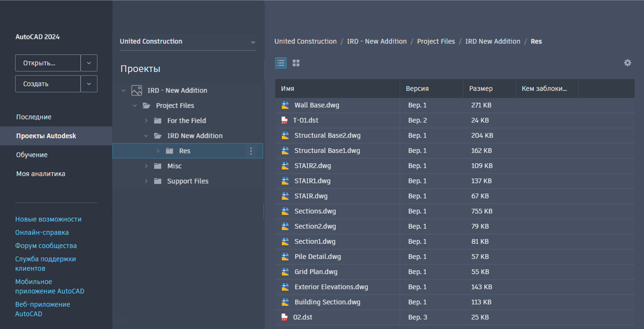
Task: Click the 02.dst sheet set icon
Action: point(284,317)
